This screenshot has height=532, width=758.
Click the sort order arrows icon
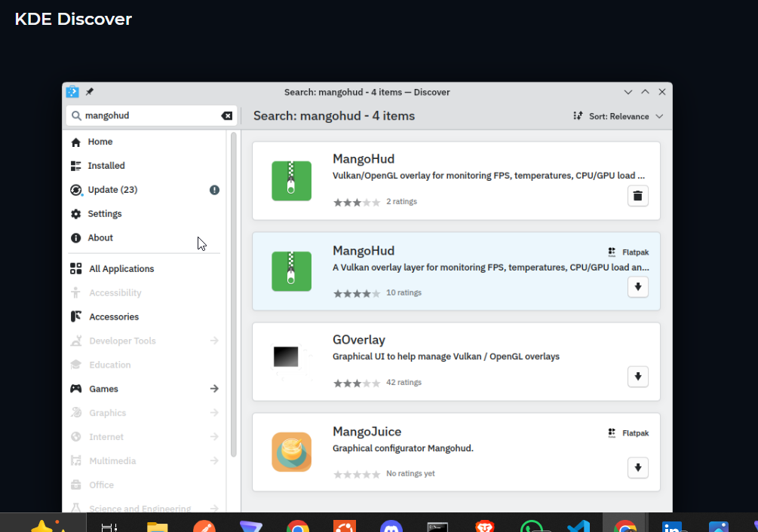click(578, 116)
